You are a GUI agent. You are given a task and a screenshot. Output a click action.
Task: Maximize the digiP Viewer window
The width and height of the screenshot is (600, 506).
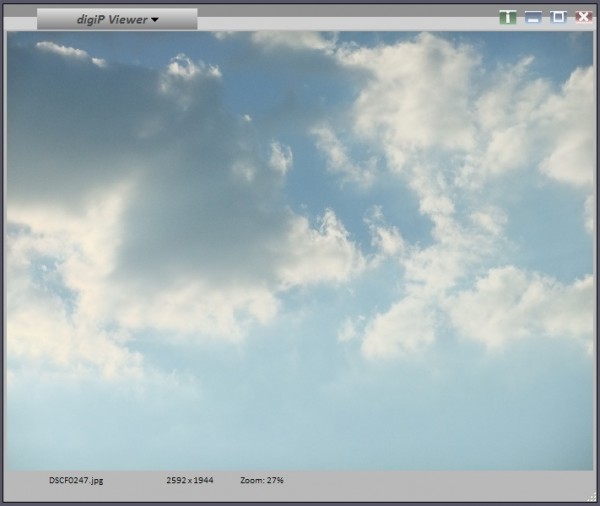point(558,17)
